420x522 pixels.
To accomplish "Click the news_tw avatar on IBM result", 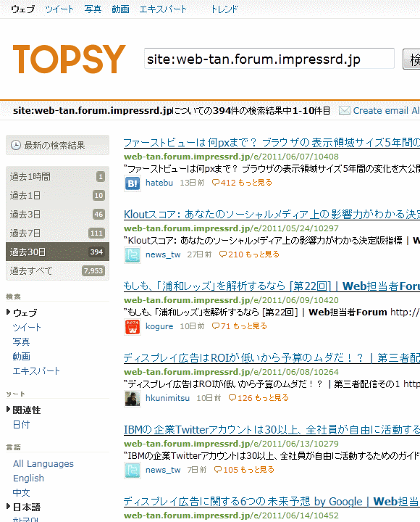I will click(x=133, y=471).
